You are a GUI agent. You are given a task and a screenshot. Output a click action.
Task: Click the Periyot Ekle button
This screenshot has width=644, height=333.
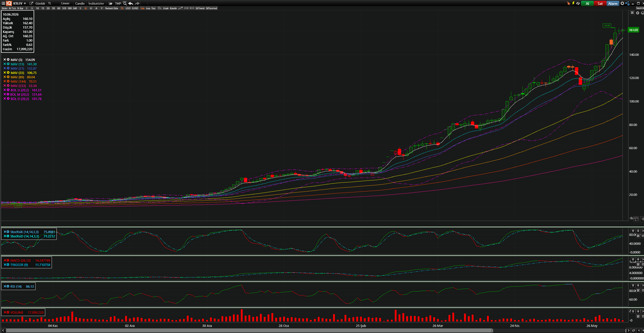coord(112,8)
